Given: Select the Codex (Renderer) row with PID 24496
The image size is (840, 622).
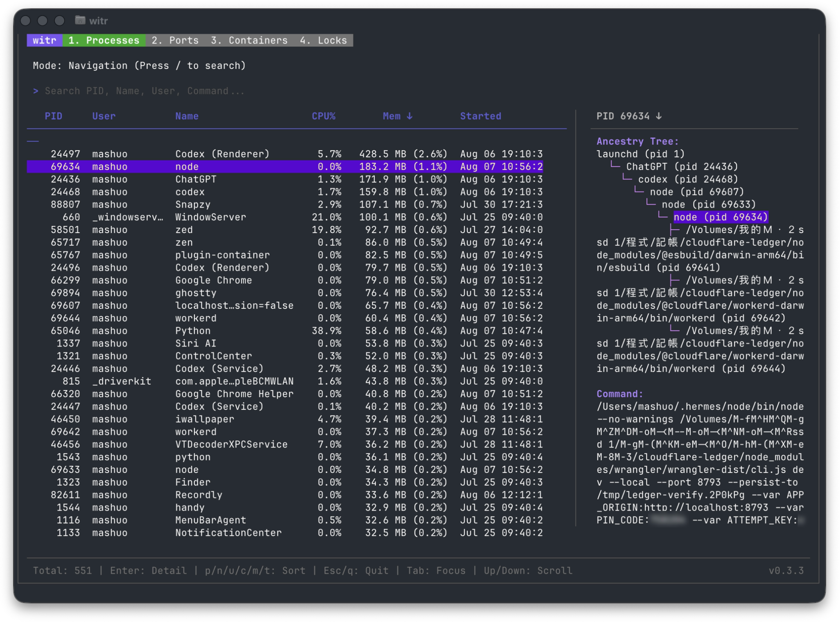Looking at the screenshot, I should coord(285,268).
